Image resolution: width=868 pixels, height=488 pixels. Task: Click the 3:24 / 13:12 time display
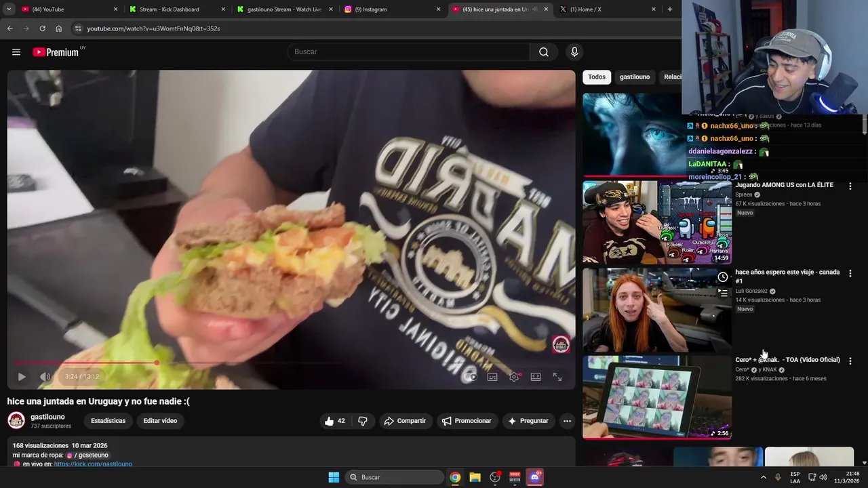pos(82,377)
